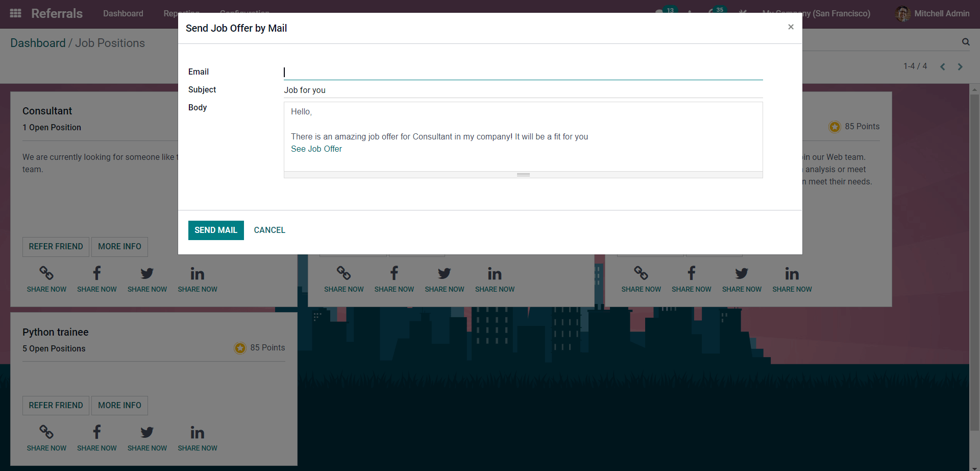980x471 pixels.
Task: Open the Mitchell Admin user menu
Action: point(932,13)
